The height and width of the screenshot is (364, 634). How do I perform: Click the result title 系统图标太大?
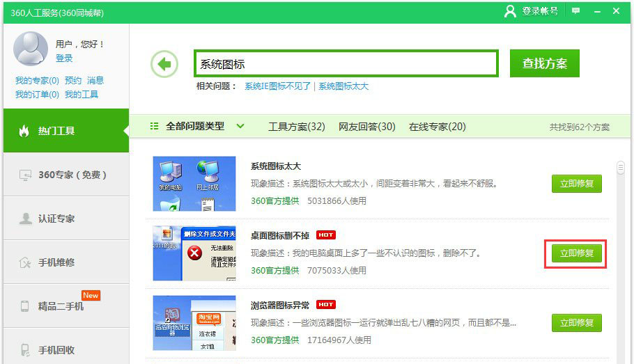click(276, 166)
